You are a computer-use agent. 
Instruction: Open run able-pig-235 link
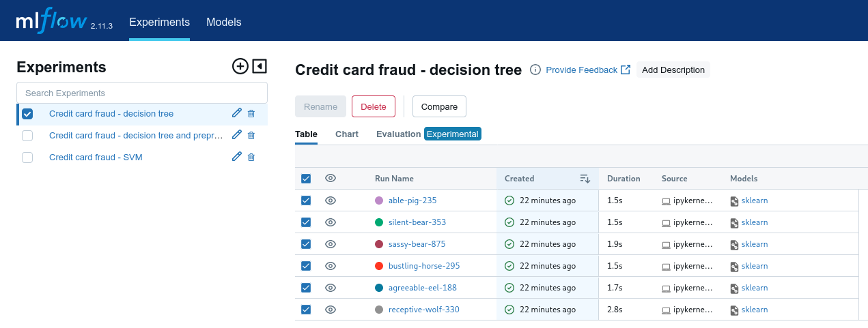(x=412, y=200)
